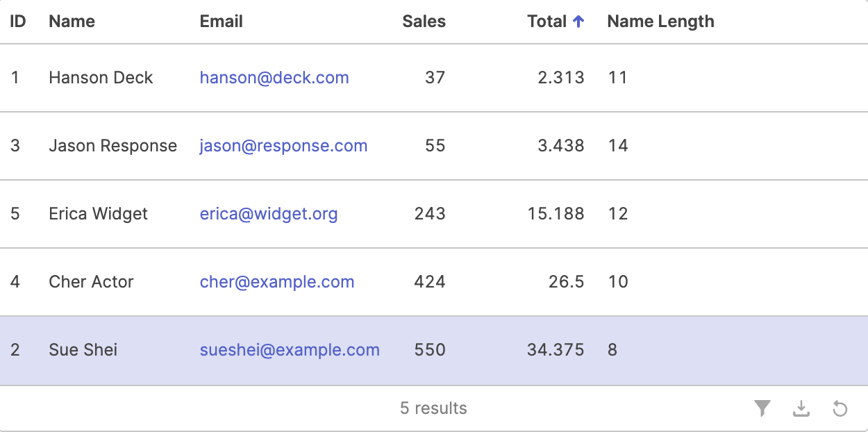Sort table by the ID column header
The width and height of the screenshot is (868, 432).
tap(18, 22)
